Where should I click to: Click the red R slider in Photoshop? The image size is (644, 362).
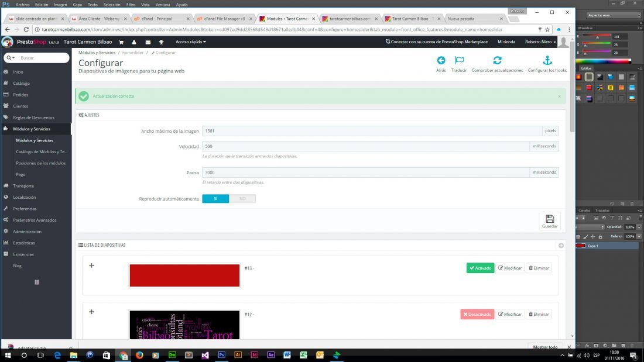point(597,36)
